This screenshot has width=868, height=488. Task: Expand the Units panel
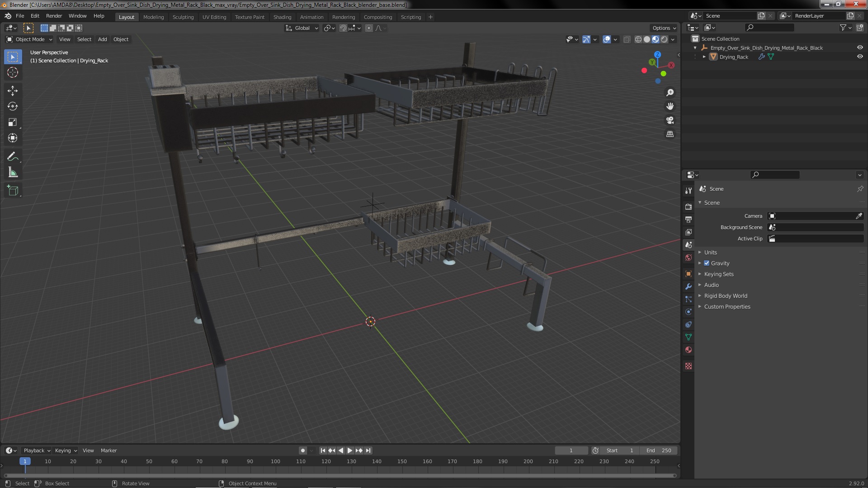pos(710,252)
